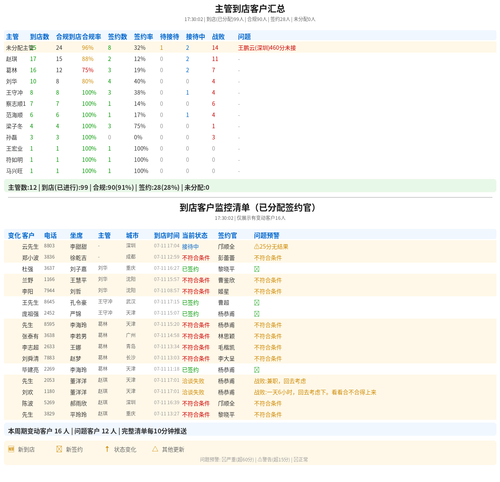Click the 88% compliance rate value
This screenshot has width=500, height=482.
click(88, 59)
